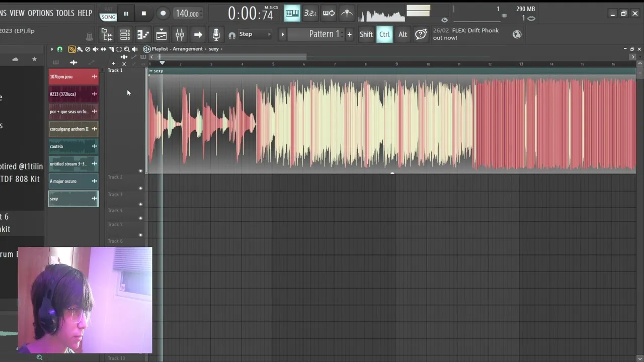Select the Slice tool
This screenshot has height=362, width=644.
[x=111, y=49]
